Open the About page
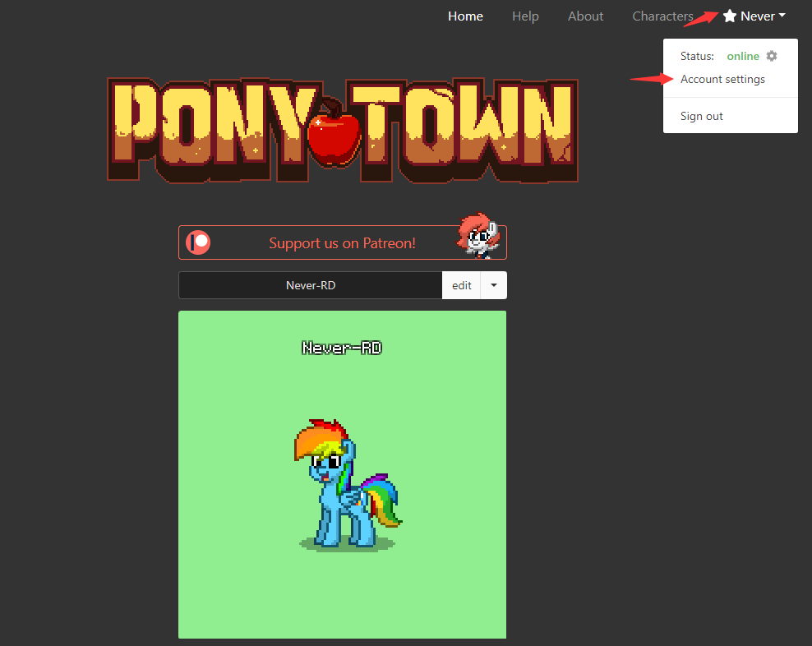The image size is (812, 646). (586, 16)
